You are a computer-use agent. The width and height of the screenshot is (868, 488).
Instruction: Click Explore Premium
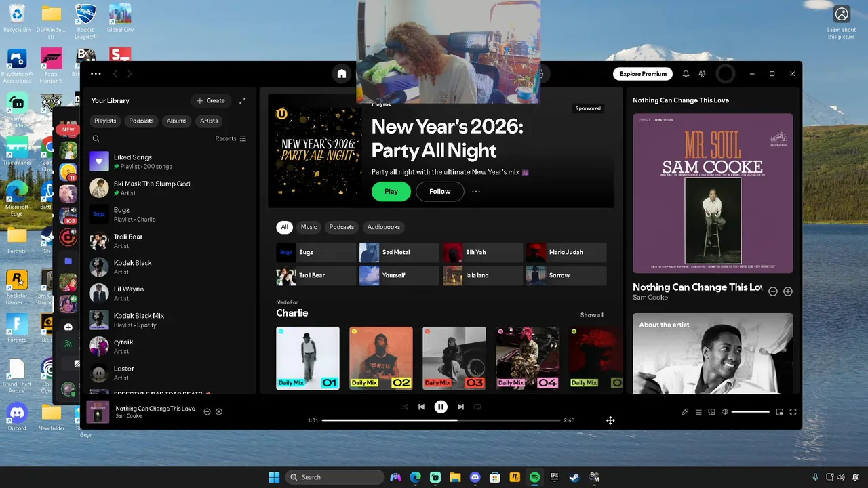643,74
